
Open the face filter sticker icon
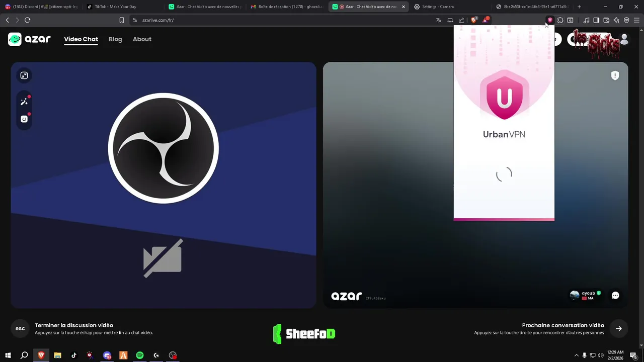pos(24,119)
